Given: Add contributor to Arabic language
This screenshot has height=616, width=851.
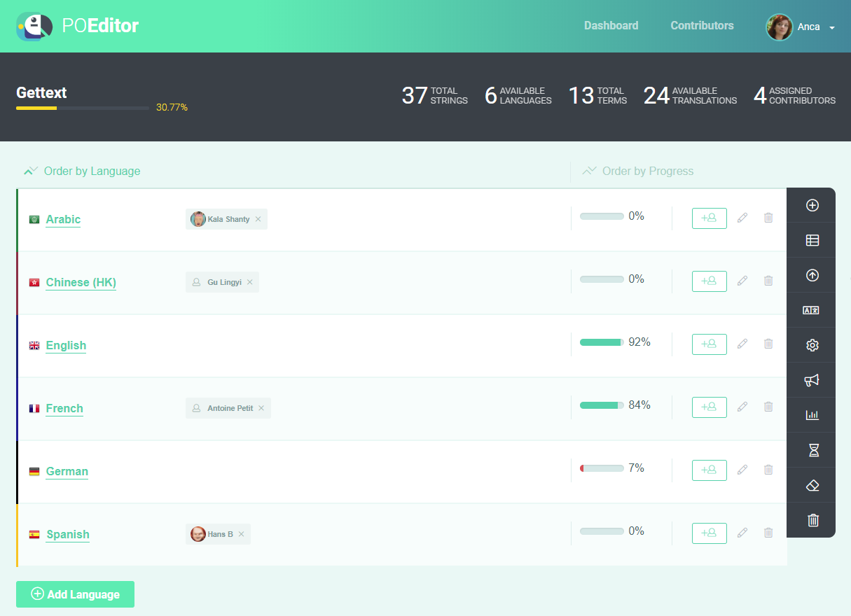Looking at the screenshot, I should 709,218.
